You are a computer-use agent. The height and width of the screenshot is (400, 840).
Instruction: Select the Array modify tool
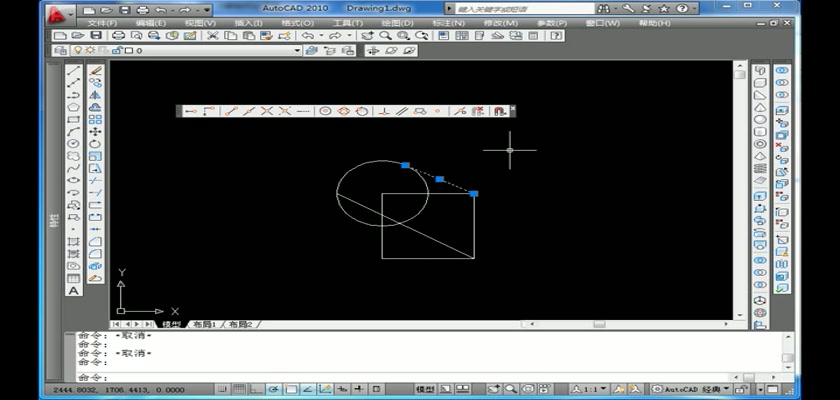coord(95,119)
